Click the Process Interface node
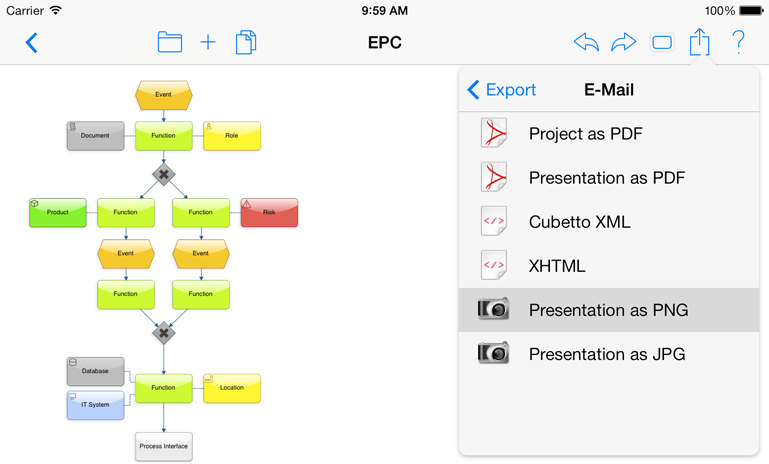 [x=164, y=446]
